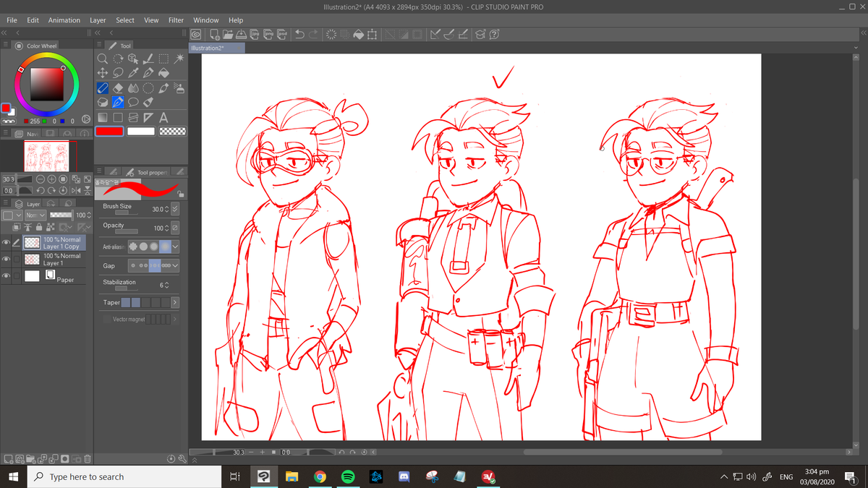Hide Paper layer using eye icon
The width and height of the screenshot is (868, 488).
point(6,275)
